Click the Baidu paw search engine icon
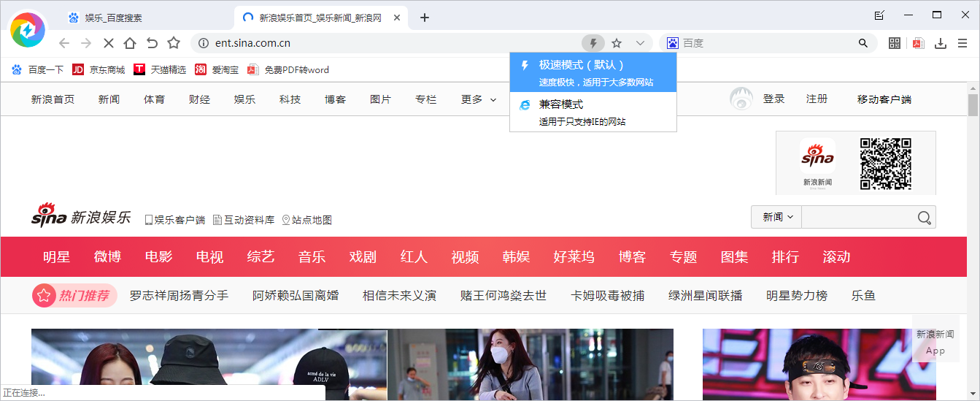The width and height of the screenshot is (980, 401). pyautogui.click(x=672, y=43)
